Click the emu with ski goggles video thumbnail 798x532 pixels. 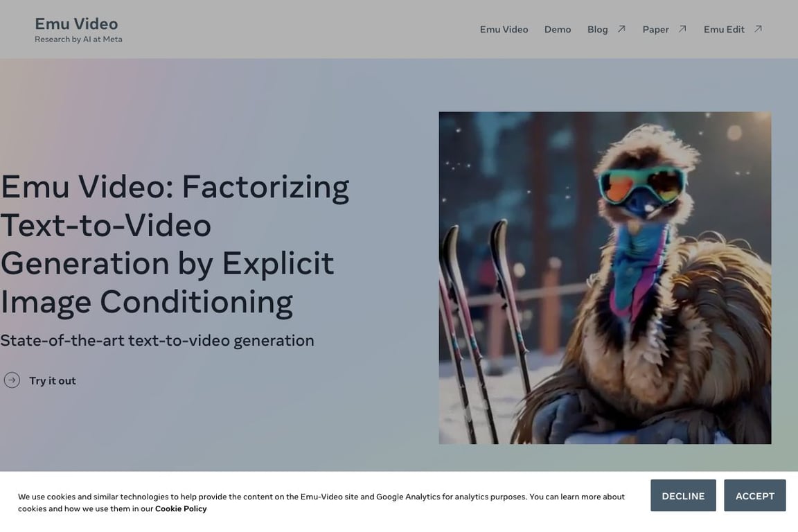[605, 278]
